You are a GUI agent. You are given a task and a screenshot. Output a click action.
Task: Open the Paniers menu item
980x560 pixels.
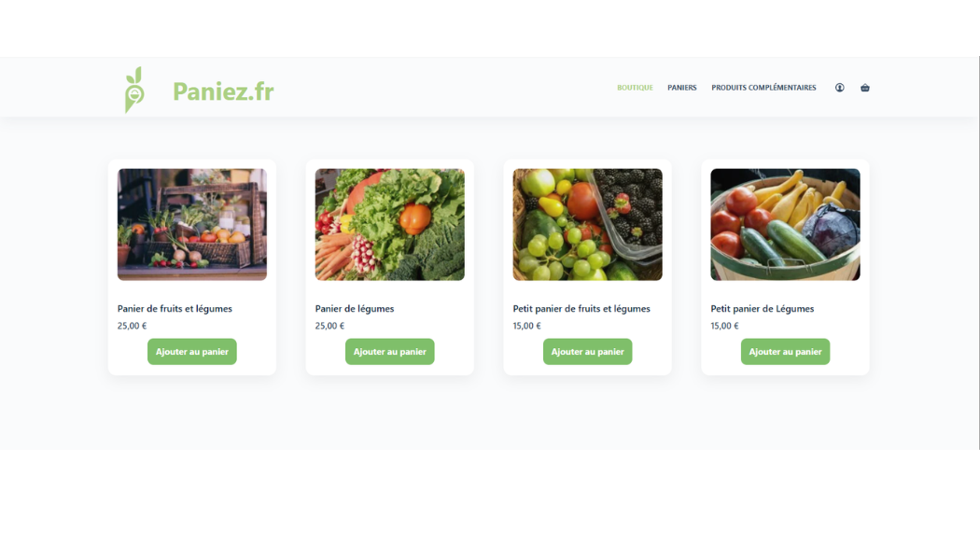point(682,88)
